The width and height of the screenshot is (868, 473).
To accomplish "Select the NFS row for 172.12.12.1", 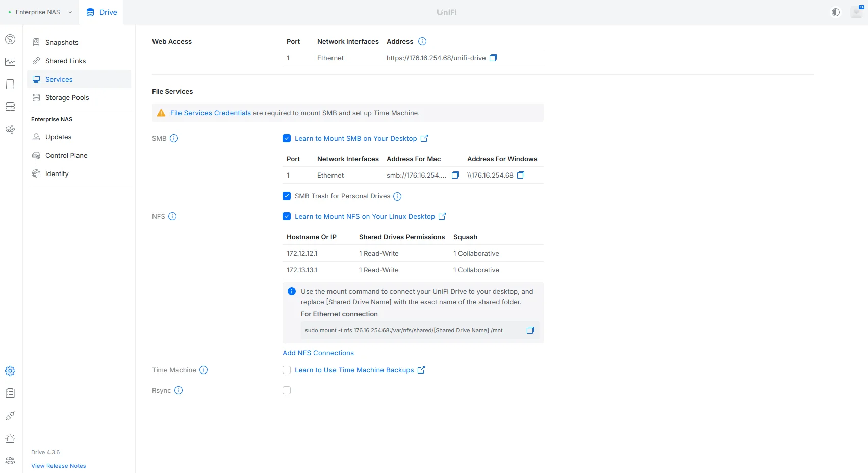I will [413, 253].
